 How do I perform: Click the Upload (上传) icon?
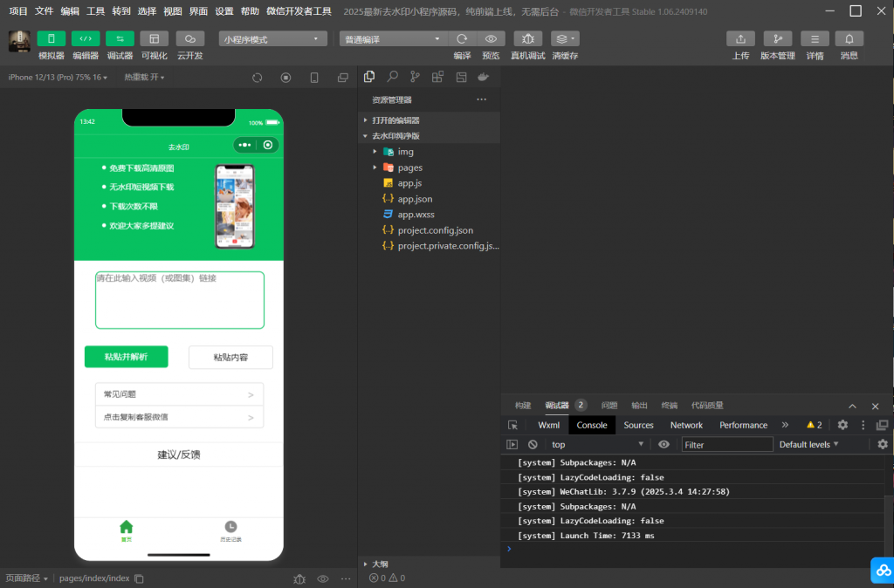tap(740, 39)
